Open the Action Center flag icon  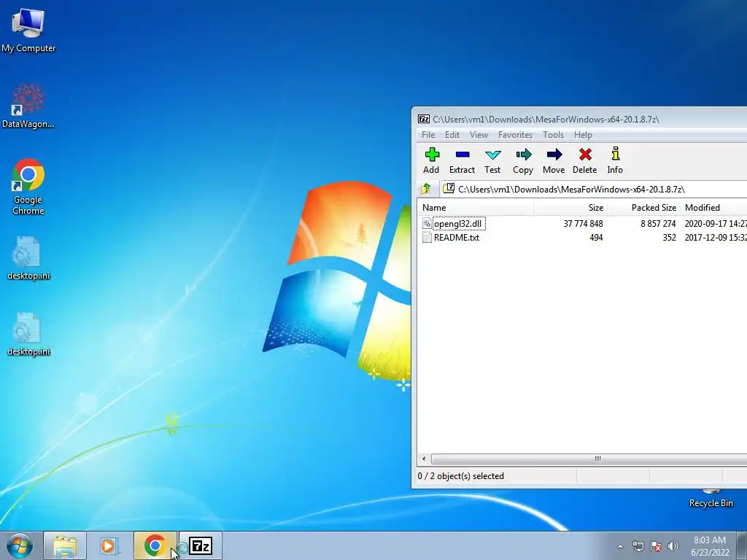(656, 546)
